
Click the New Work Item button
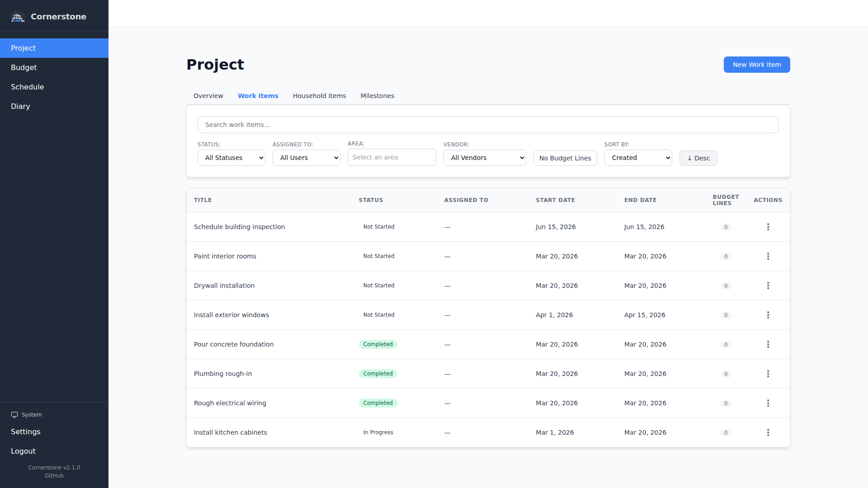[x=756, y=65]
